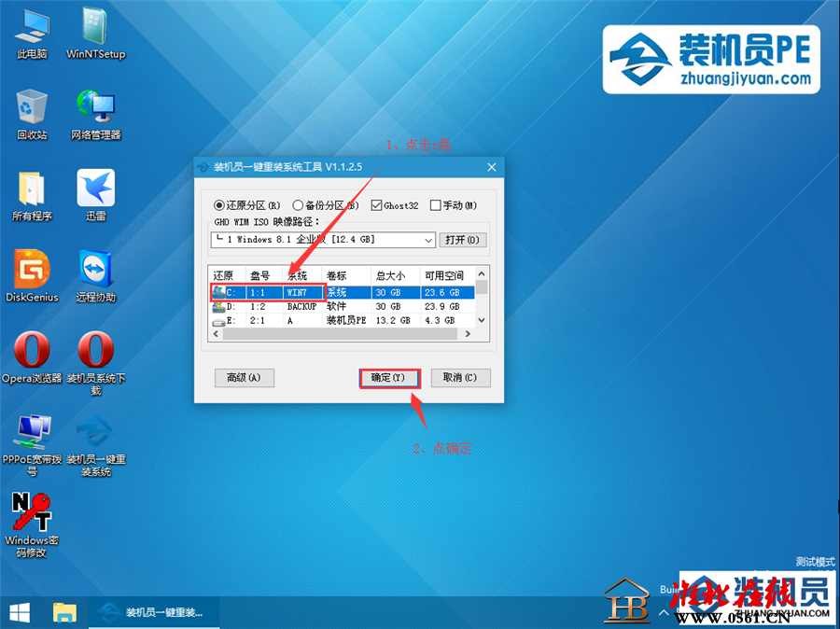
Task: Open the Windows Start button
Action: click(x=20, y=612)
